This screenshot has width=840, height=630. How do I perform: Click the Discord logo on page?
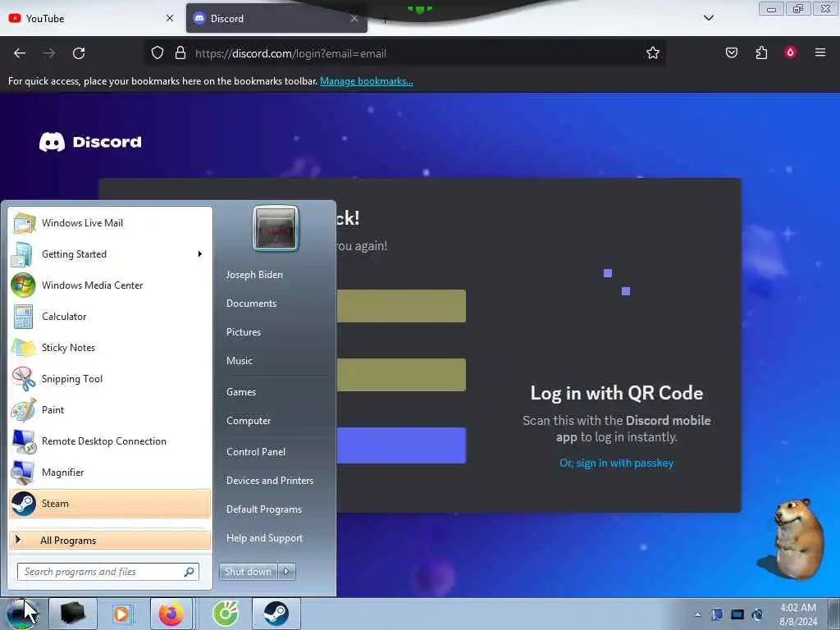click(90, 142)
